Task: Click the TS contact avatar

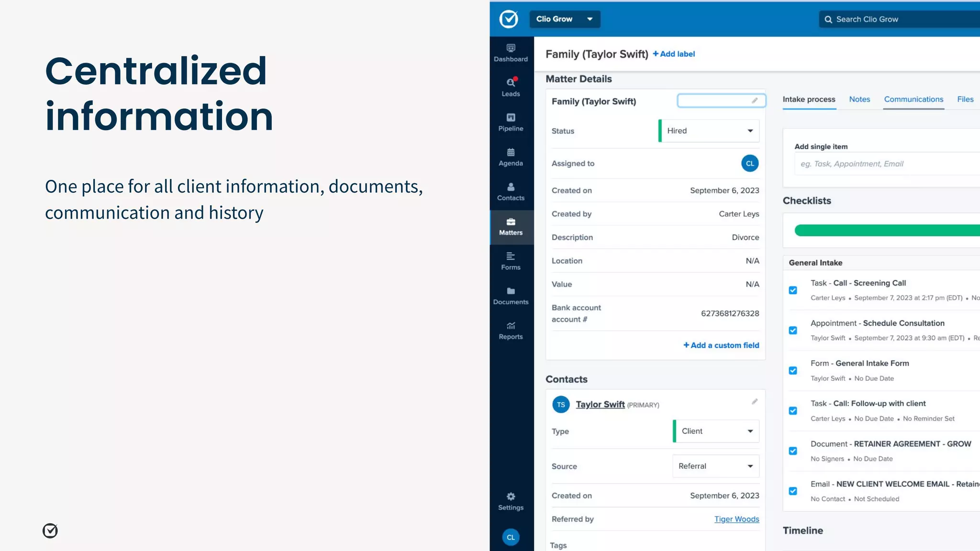Action: (561, 405)
